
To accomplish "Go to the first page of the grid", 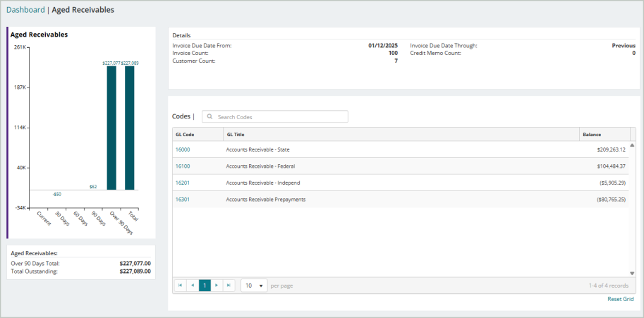I will (x=181, y=285).
